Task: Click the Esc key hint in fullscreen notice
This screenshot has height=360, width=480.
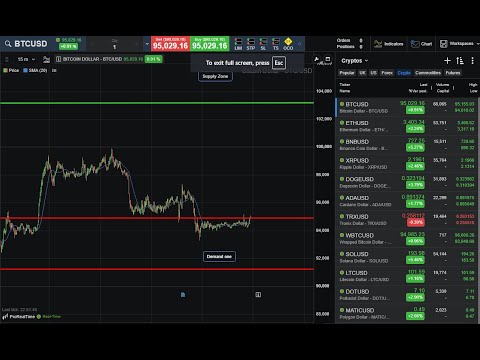Action: pos(279,63)
